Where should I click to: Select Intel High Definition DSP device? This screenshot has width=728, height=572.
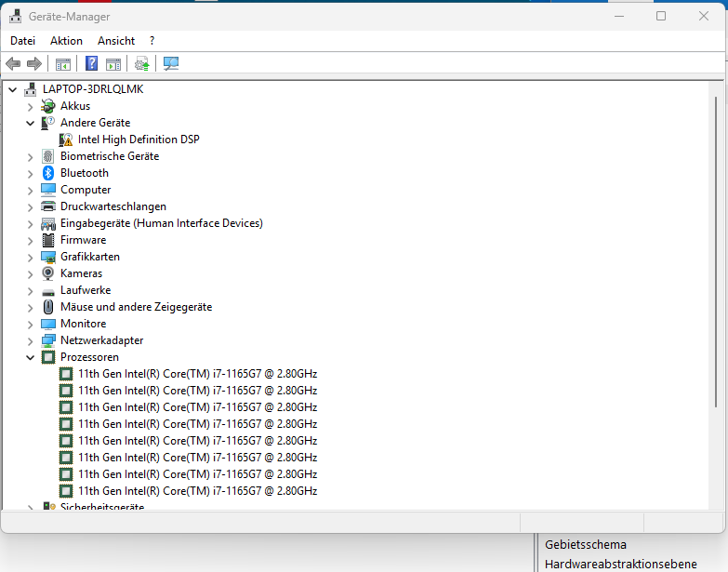coord(139,140)
